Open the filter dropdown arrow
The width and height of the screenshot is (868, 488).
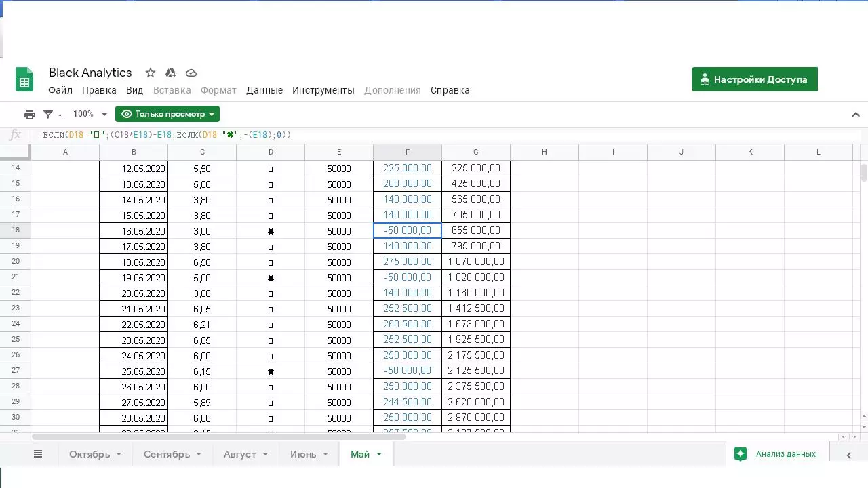point(60,115)
